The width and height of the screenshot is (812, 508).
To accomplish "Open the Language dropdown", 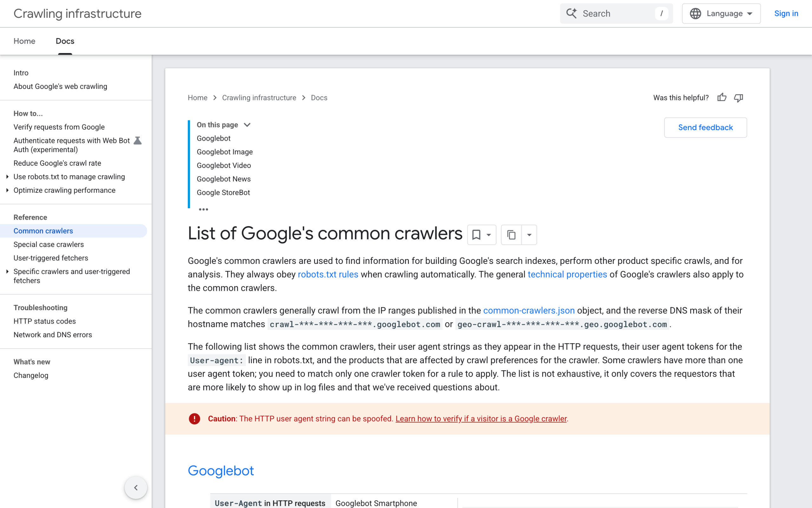I will (x=721, y=13).
